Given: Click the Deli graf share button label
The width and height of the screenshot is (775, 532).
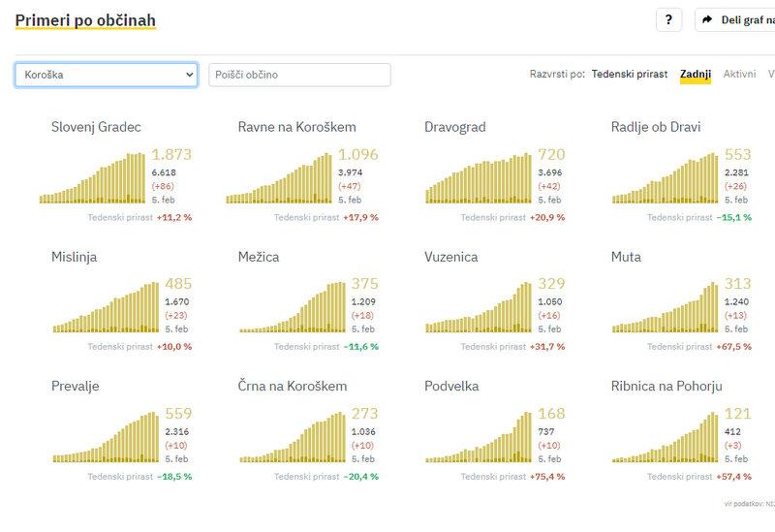Looking at the screenshot, I should pyautogui.click(x=747, y=19).
